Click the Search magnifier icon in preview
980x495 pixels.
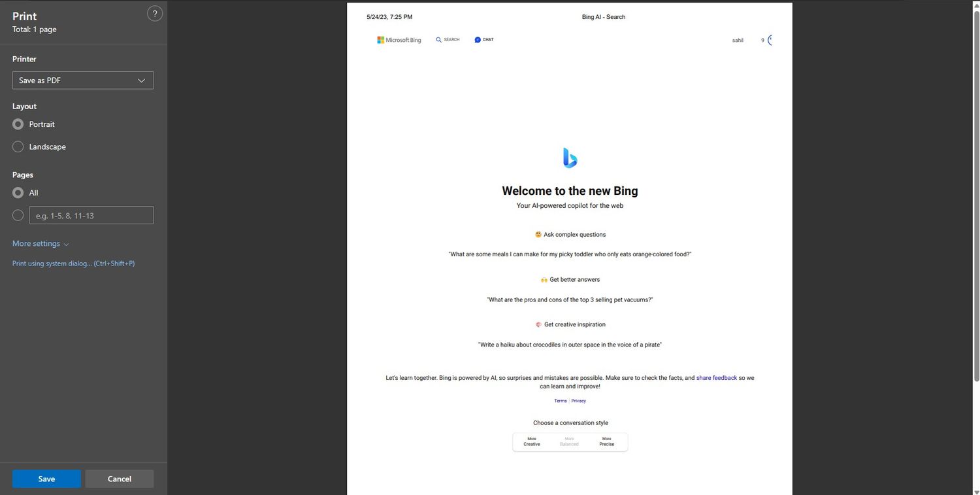(x=439, y=40)
